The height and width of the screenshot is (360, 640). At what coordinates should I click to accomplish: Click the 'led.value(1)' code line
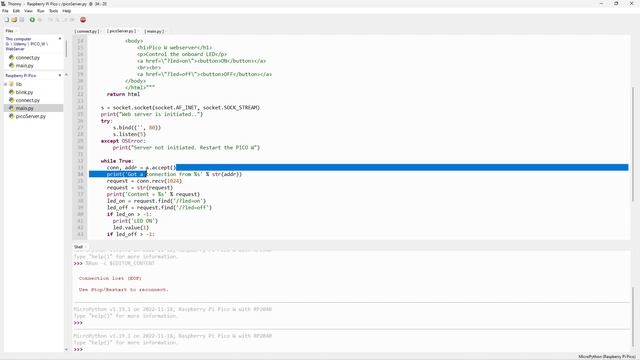tap(131, 228)
